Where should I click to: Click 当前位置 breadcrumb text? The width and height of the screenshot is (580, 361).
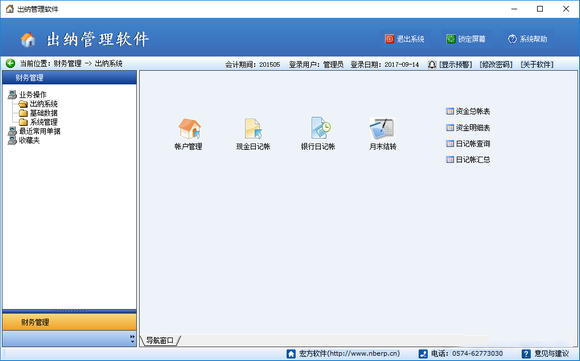click(x=71, y=63)
